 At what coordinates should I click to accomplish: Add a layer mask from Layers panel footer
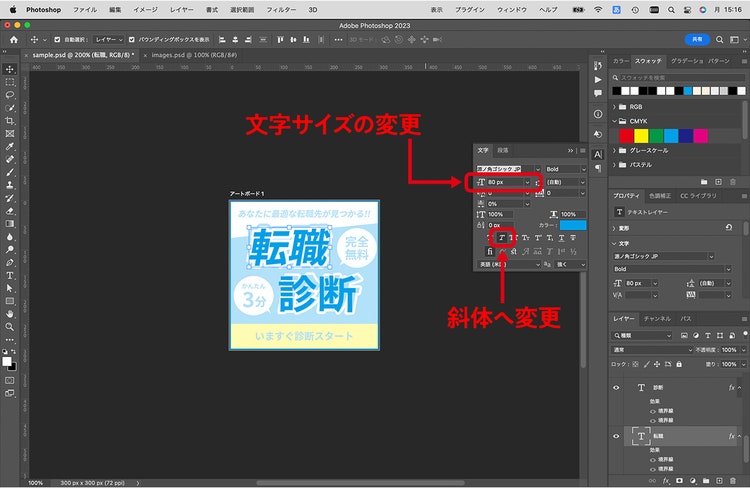tap(679, 480)
